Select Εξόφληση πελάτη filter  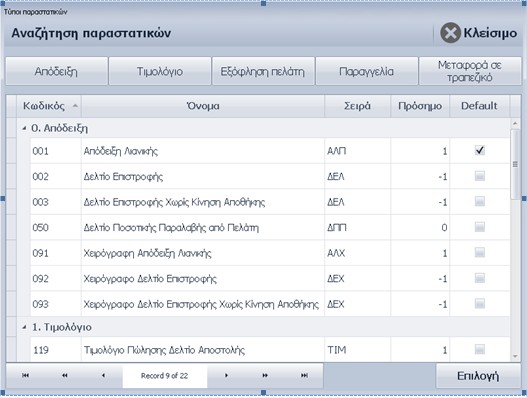(x=263, y=71)
